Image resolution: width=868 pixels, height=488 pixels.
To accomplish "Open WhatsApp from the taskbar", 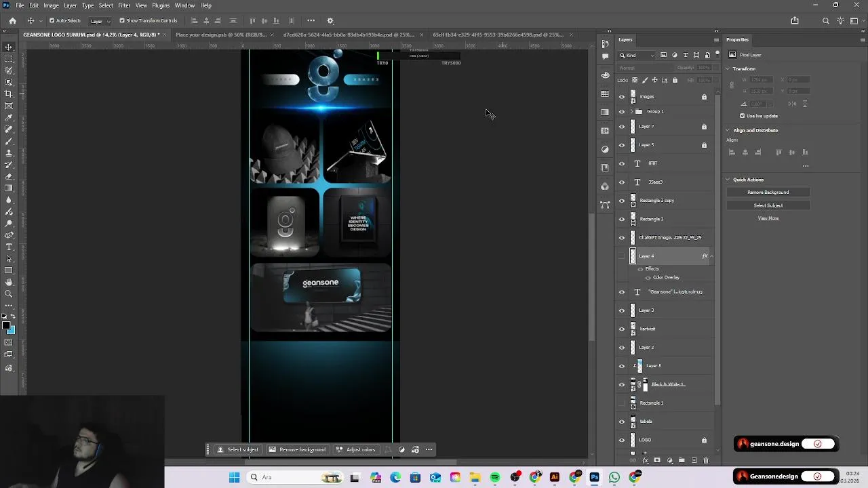I will (614, 477).
